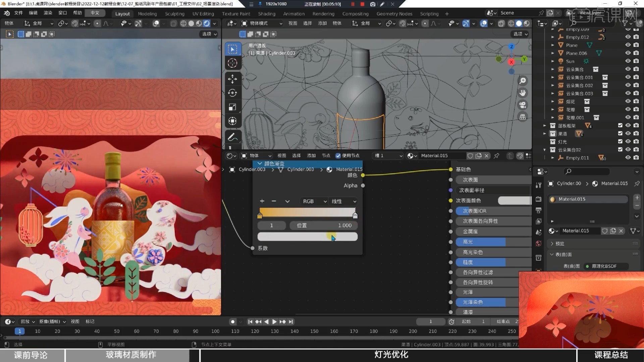Viewport: 644px width, 362px height.
Task: Add a color stop to gradient
Action: 262,201
